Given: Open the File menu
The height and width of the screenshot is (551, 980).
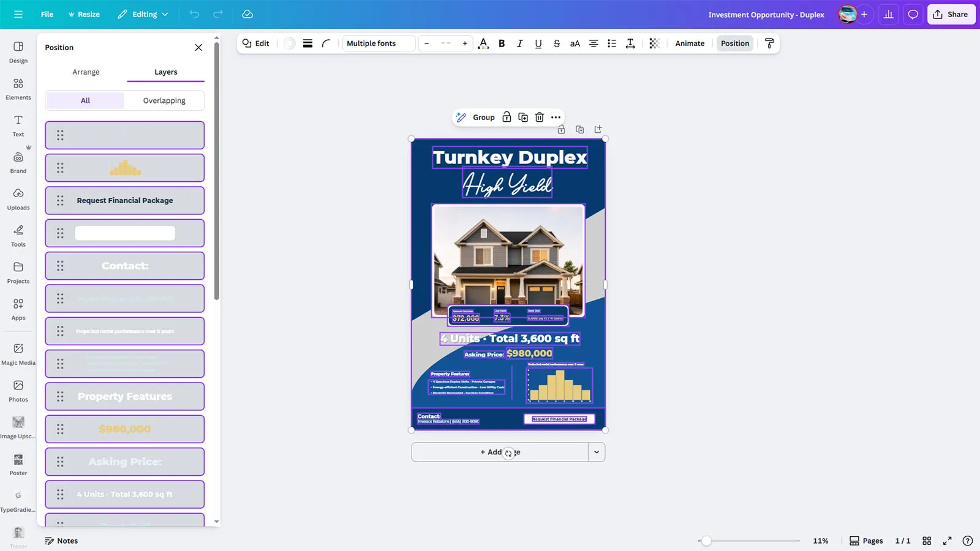Looking at the screenshot, I should pyautogui.click(x=47, y=14).
